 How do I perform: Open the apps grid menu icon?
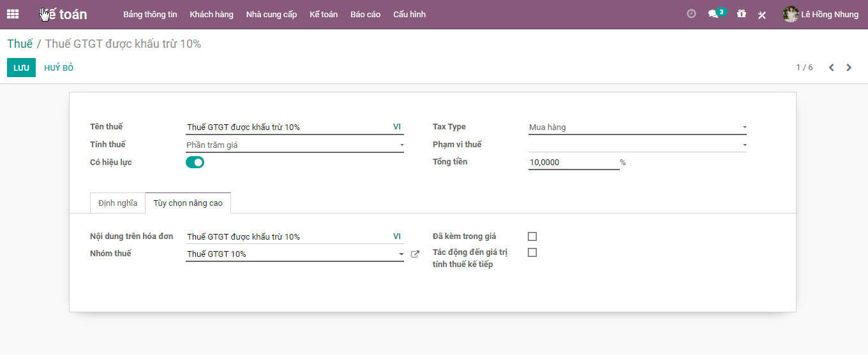tap(13, 14)
